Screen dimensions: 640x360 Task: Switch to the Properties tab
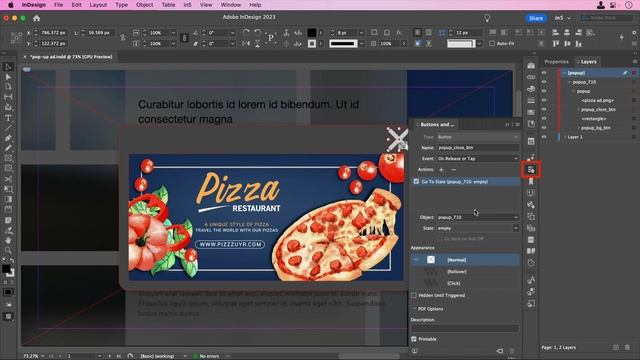coord(556,62)
